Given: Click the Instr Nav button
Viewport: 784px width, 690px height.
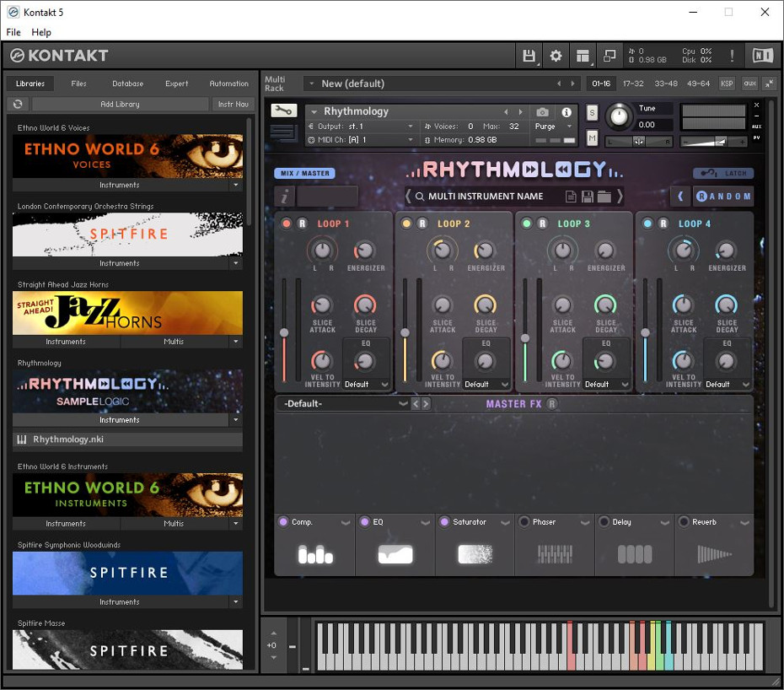Looking at the screenshot, I should click(x=233, y=104).
